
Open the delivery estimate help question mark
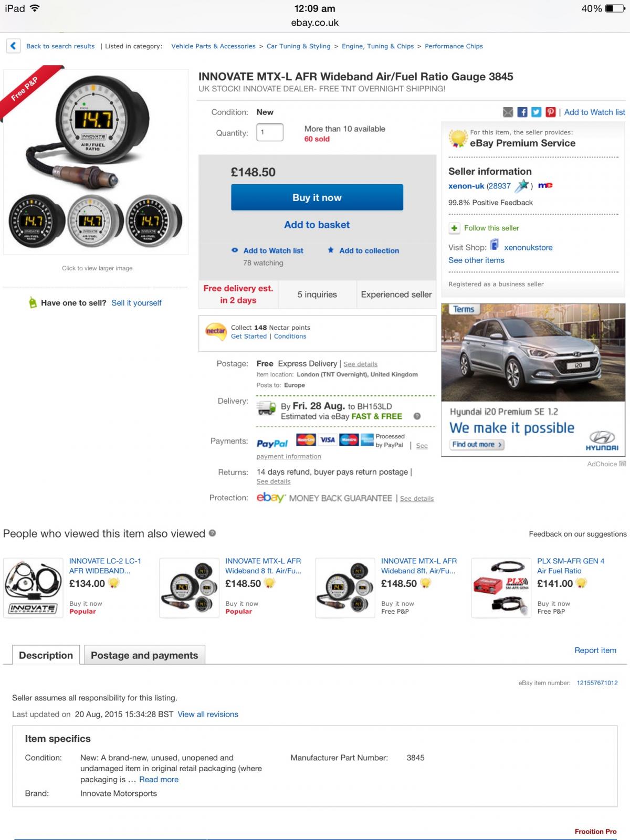417,416
